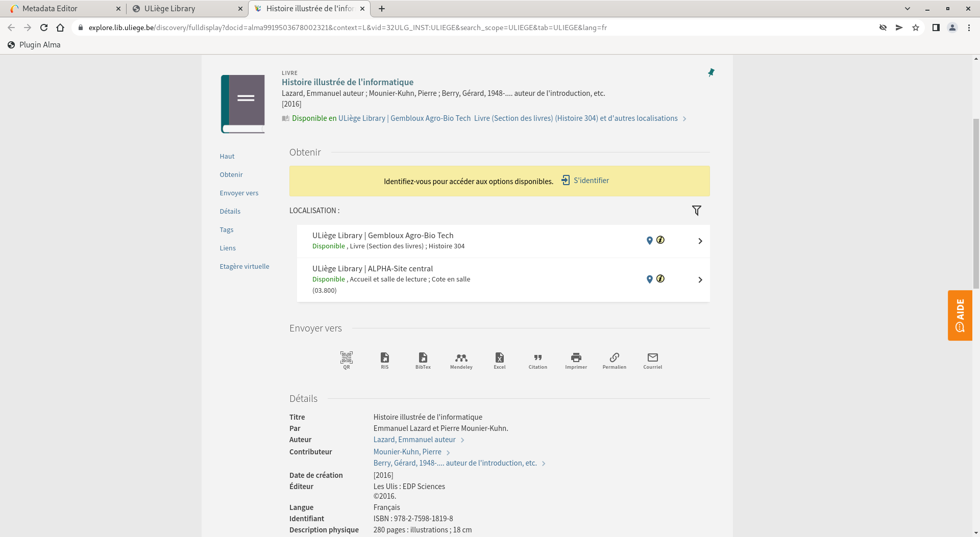Export record to BibTex

click(423, 360)
